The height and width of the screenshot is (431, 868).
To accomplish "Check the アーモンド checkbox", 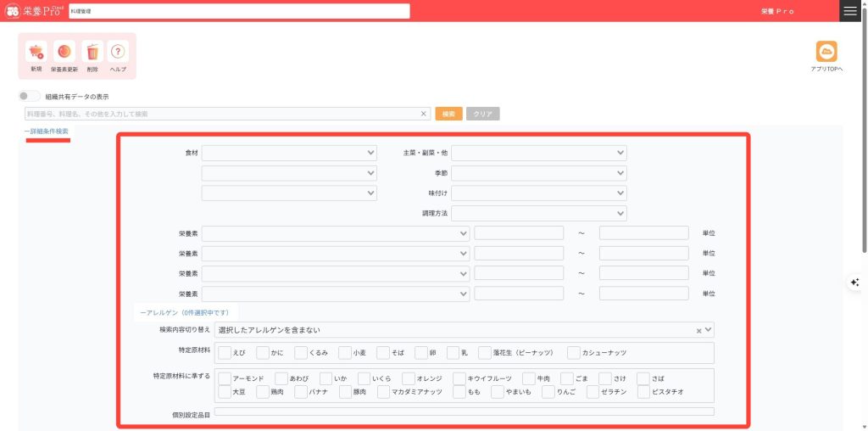I will [x=225, y=378].
